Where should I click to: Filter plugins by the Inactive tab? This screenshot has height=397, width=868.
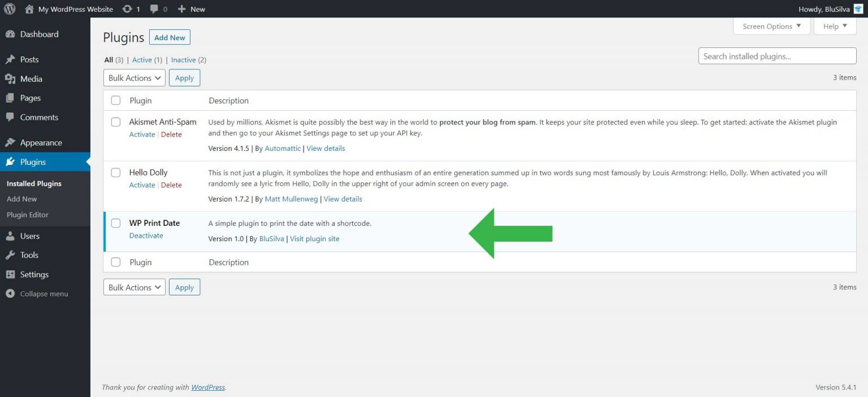[184, 59]
